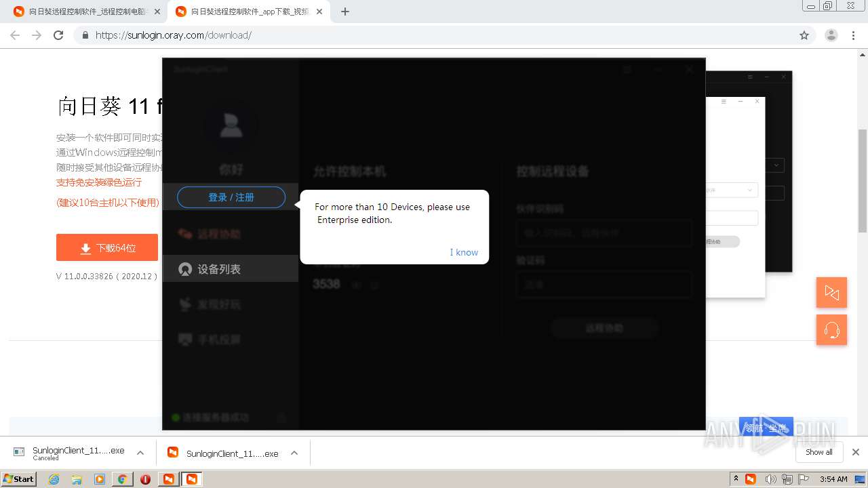Open the media player taskbar icon

(100, 479)
